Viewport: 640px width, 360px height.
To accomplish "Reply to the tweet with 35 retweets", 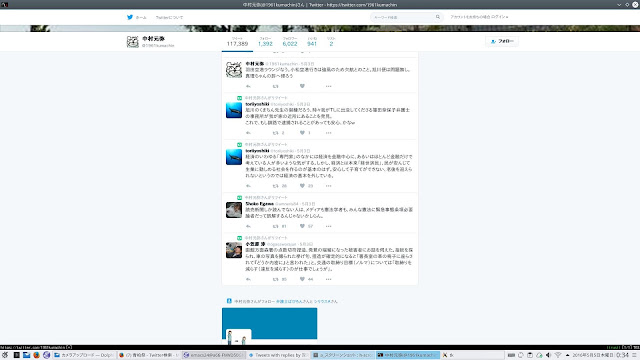I will point(248,279).
